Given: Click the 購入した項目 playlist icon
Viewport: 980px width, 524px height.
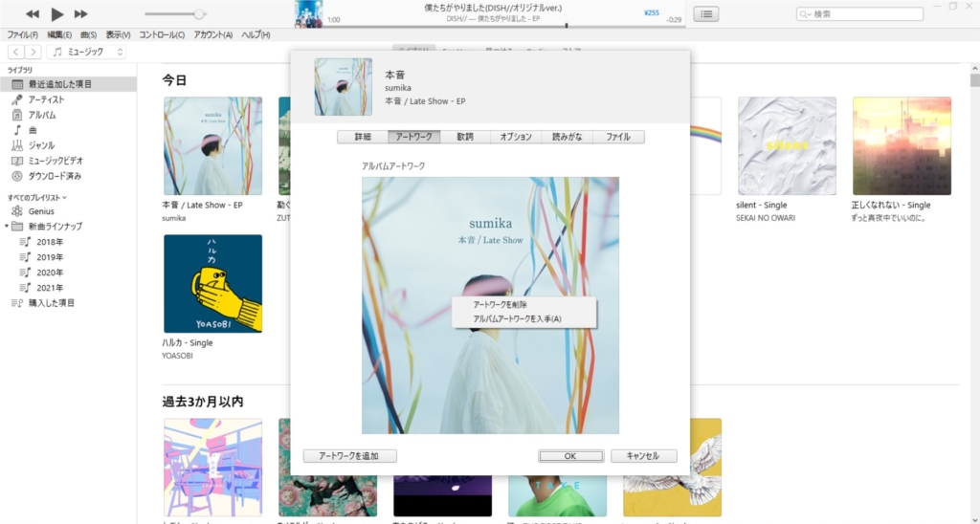Looking at the screenshot, I should [17, 303].
